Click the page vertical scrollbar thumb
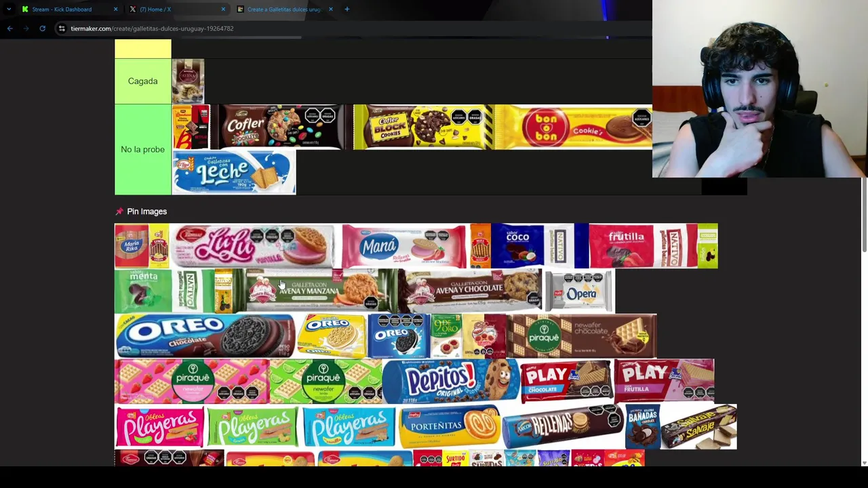The image size is (868, 488). 864,216
